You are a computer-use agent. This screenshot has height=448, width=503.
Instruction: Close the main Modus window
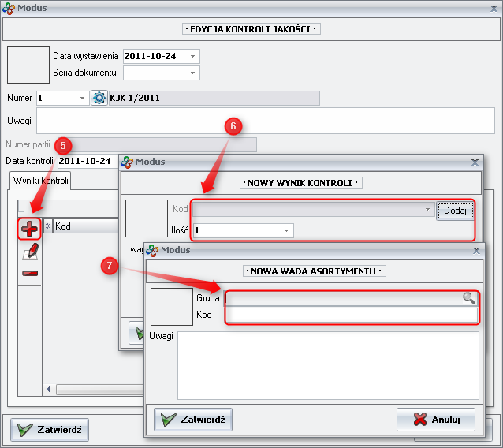coord(494,9)
